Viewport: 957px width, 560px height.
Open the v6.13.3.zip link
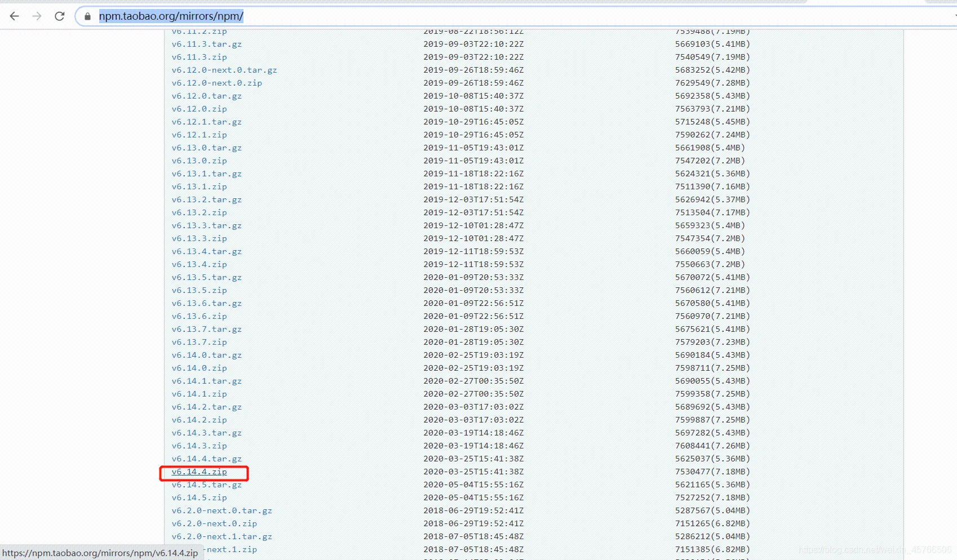pyautogui.click(x=200, y=239)
